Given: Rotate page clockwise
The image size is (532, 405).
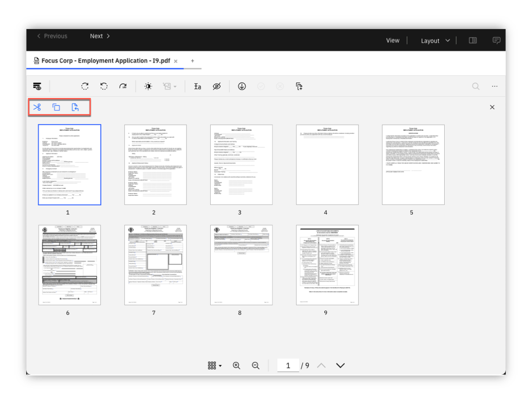Looking at the screenshot, I should pyautogui.click(x=85, y=86).
